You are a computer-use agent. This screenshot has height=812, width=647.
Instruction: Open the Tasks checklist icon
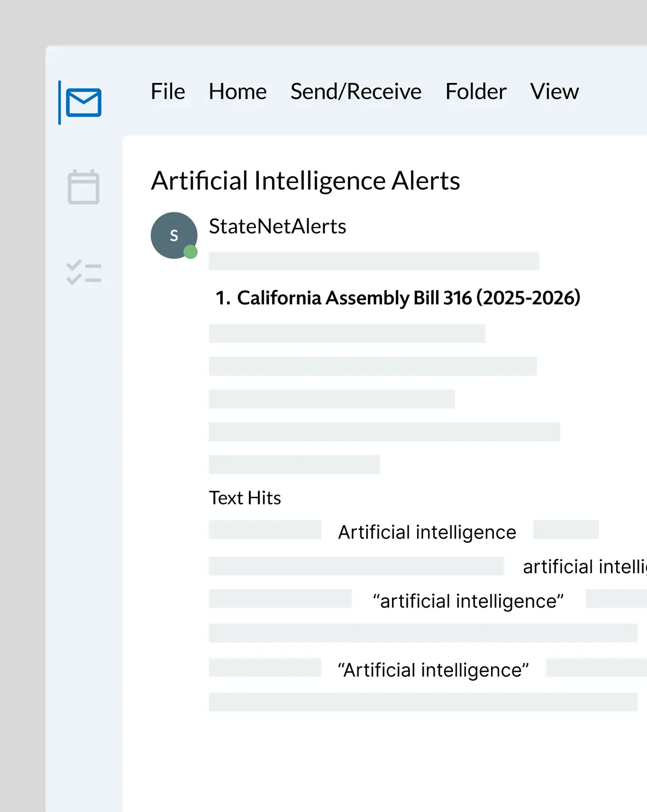pyautogui.click(x=84, y=273)
